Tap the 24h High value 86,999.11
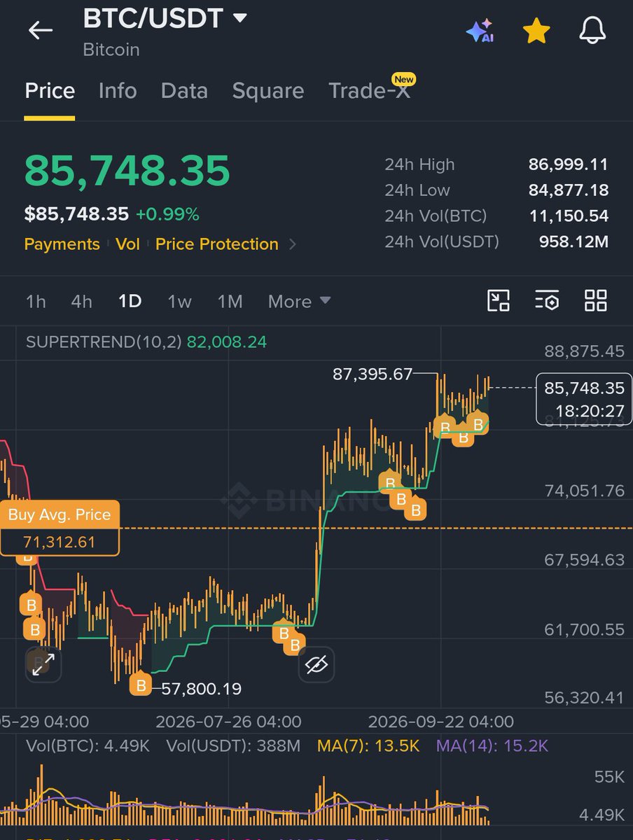The width and height of the screenshot is (633, 840). [x=569, y=164]
